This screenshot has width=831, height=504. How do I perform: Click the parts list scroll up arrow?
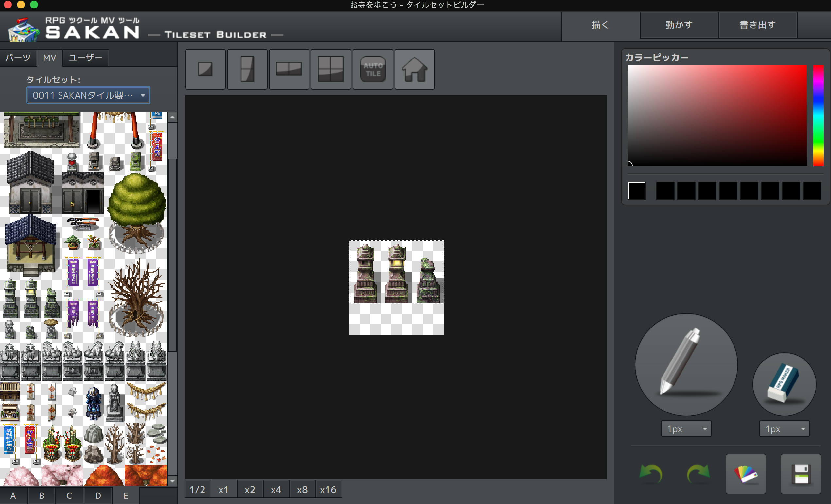point(172,117)
